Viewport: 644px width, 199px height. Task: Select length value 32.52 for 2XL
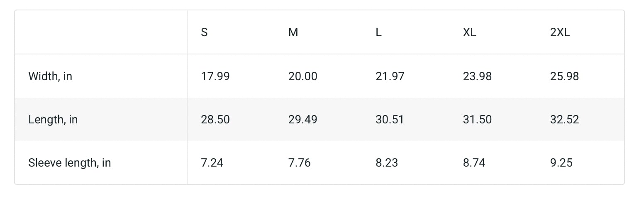tap(564, 120)
